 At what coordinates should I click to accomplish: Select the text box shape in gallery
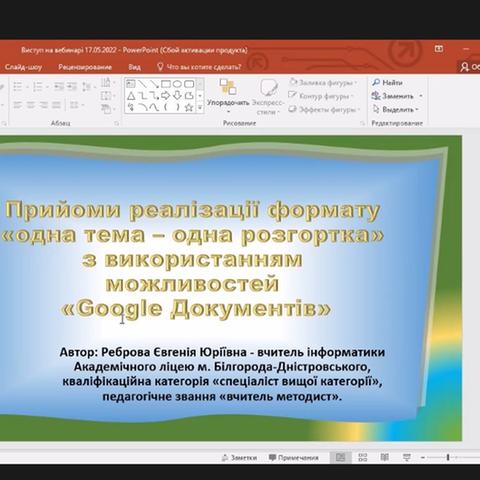131,84
